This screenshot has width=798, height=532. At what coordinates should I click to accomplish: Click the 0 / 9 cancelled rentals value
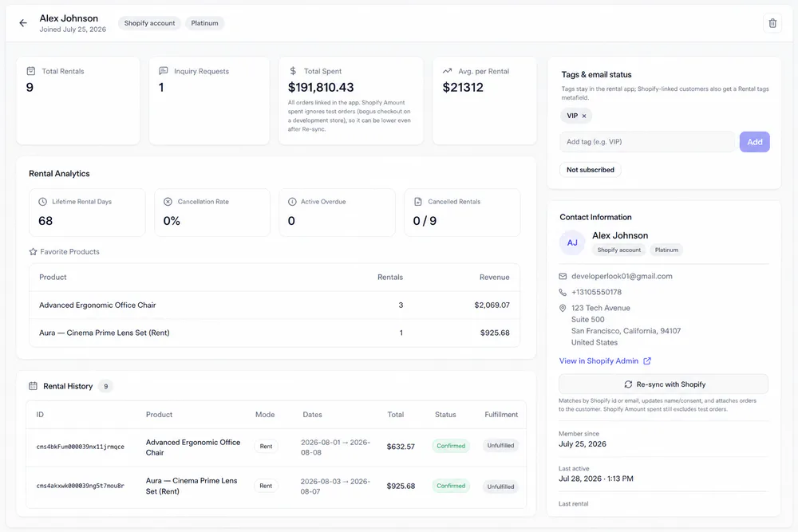click(x=425, y=221)
